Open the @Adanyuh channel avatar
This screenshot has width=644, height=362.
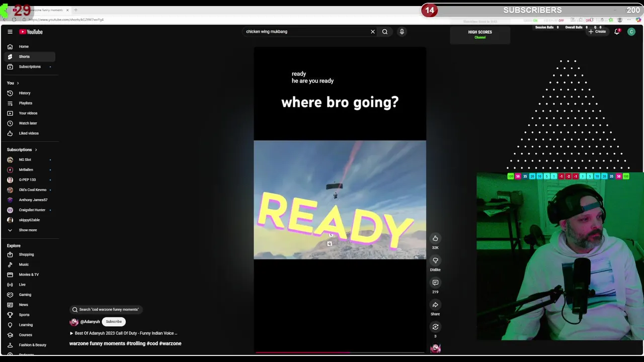coord(74,322)
